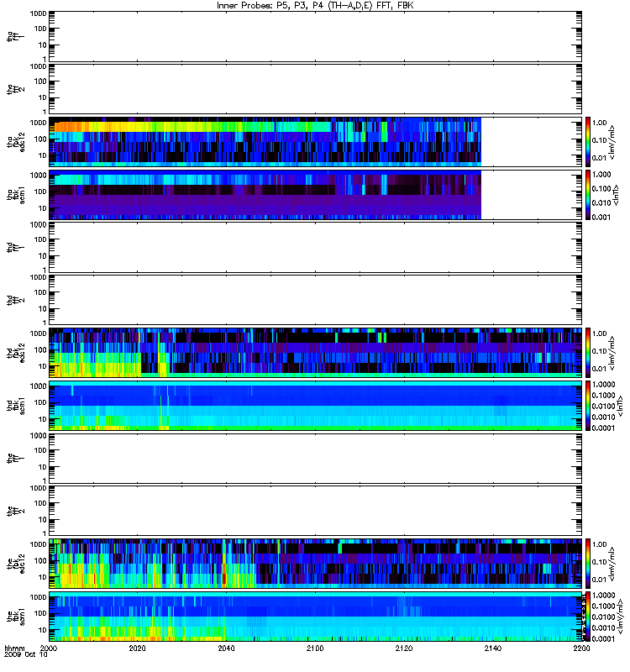Click the 100 y-axis tick of thd fbk scm1 panel
The image size is (630, 672).
coord(39,402)
